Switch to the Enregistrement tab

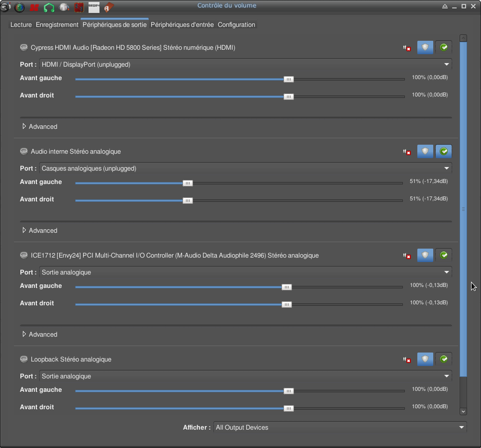(x=57, y=25)
